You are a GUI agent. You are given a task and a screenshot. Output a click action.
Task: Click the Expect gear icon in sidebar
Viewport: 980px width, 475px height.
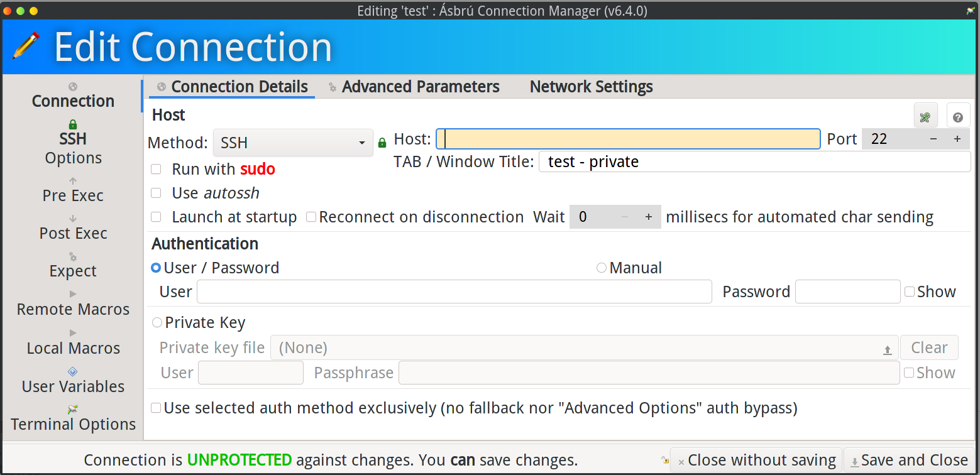coord(73,256)
